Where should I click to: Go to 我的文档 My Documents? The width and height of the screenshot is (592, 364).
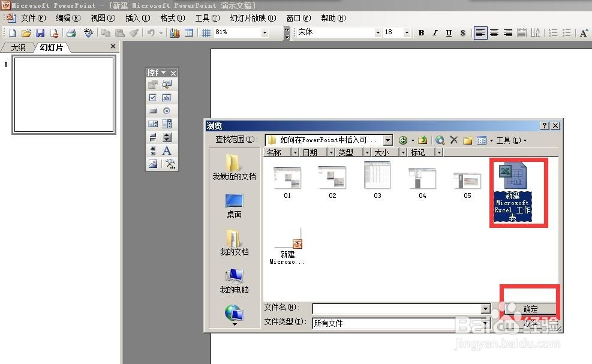click(x=234, y=243)
